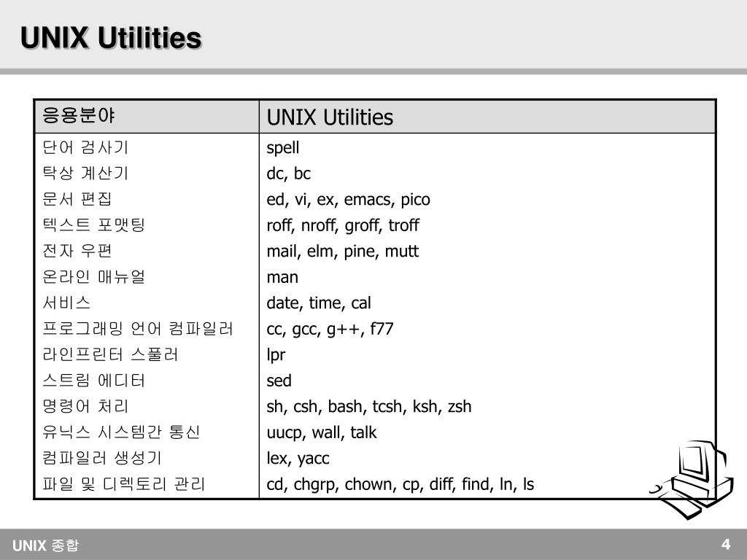
Task: Click the 'ed, vi, ex, emacs, pico' cell
Action: coord(348,200)
